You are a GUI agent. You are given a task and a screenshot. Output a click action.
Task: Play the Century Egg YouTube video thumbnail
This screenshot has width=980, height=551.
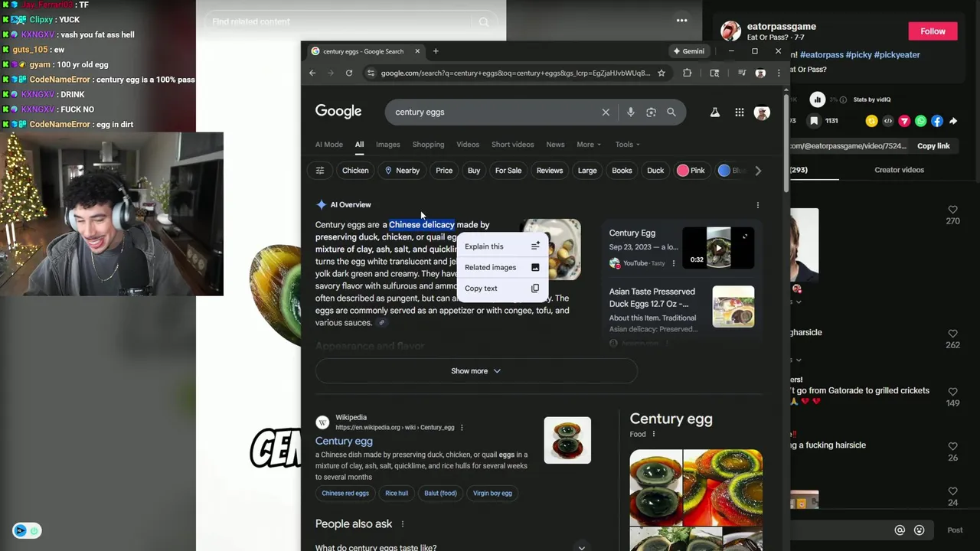tap(718, 248)
